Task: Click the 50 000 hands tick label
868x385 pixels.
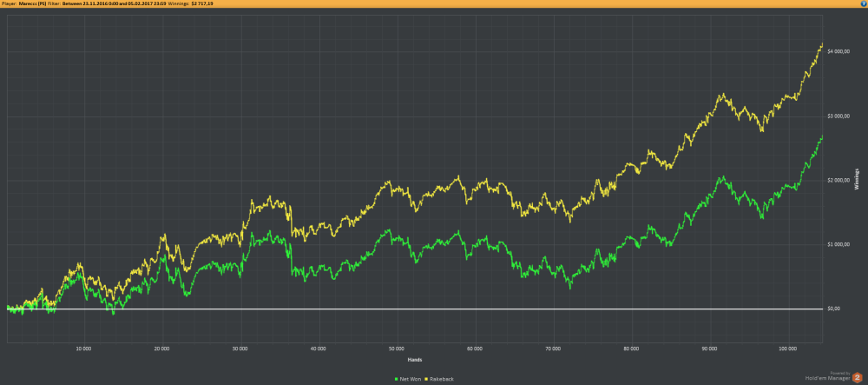Action: (x=397, y=349)
